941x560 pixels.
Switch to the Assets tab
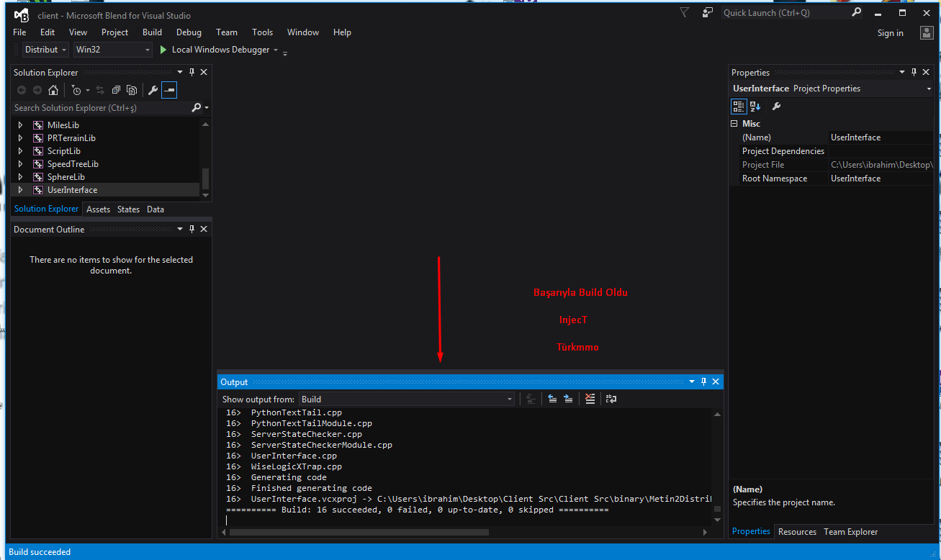98,209
